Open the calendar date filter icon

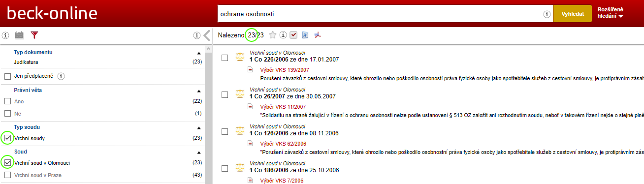(20, 35)
